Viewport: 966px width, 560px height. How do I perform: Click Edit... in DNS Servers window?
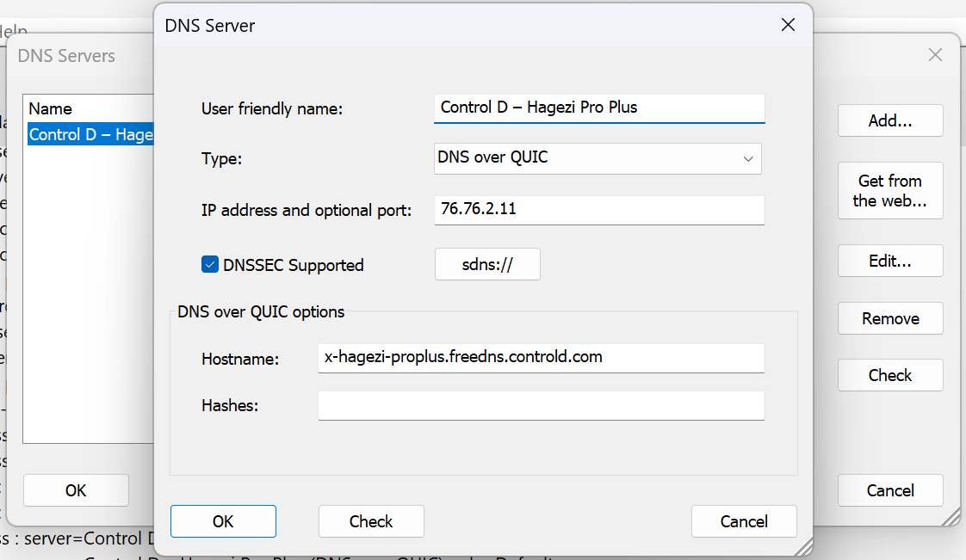[x=889, y=261]
